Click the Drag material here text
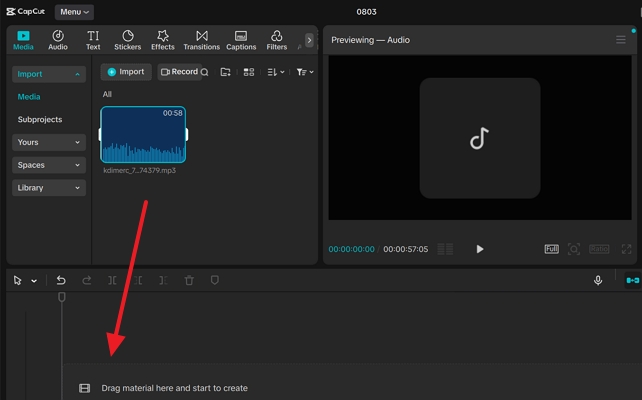The height and width of the screenshot is (400, 642). (x=174, y=388)
